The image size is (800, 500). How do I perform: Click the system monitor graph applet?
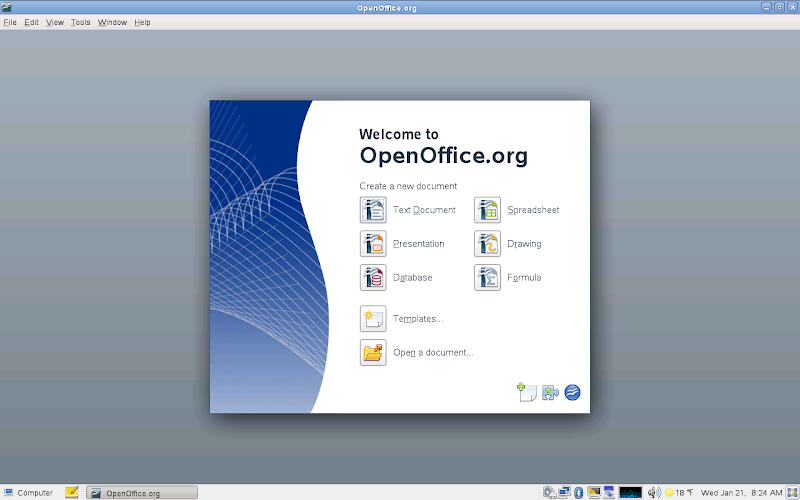pos(630,492)
